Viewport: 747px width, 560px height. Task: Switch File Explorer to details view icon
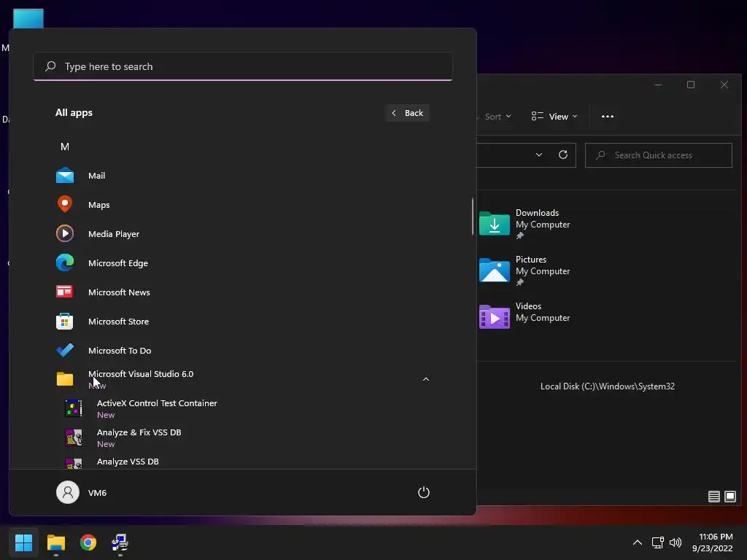tap(713, 497)
